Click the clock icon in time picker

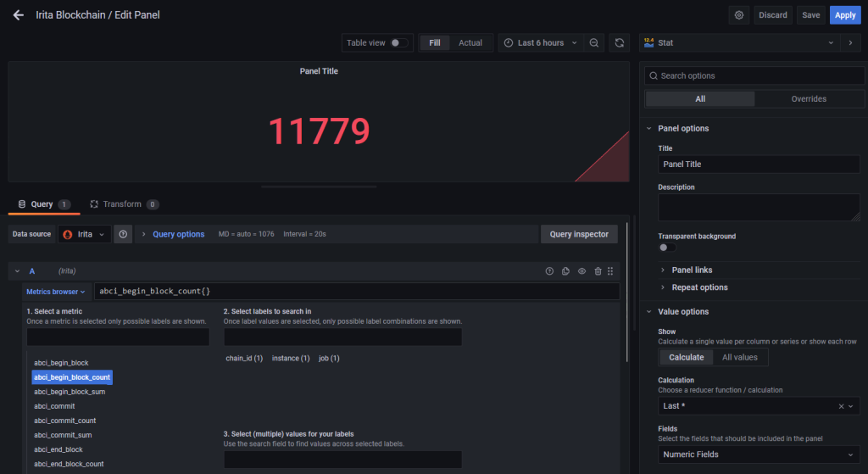509,42
